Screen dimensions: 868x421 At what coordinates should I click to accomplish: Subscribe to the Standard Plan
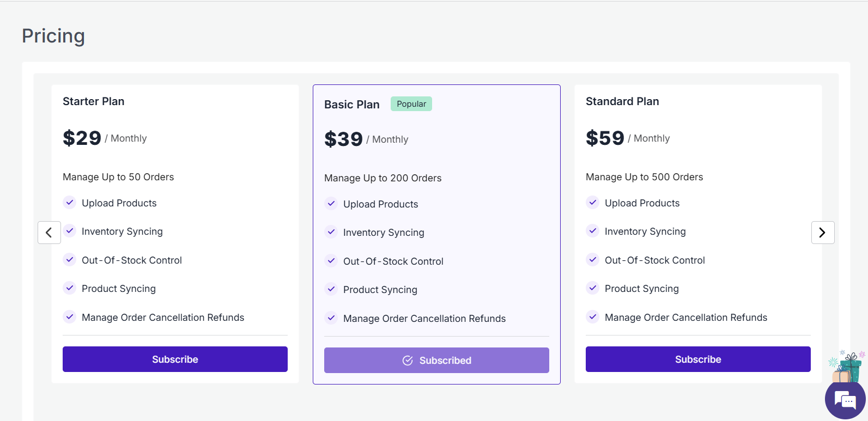[x=698, y=359]
